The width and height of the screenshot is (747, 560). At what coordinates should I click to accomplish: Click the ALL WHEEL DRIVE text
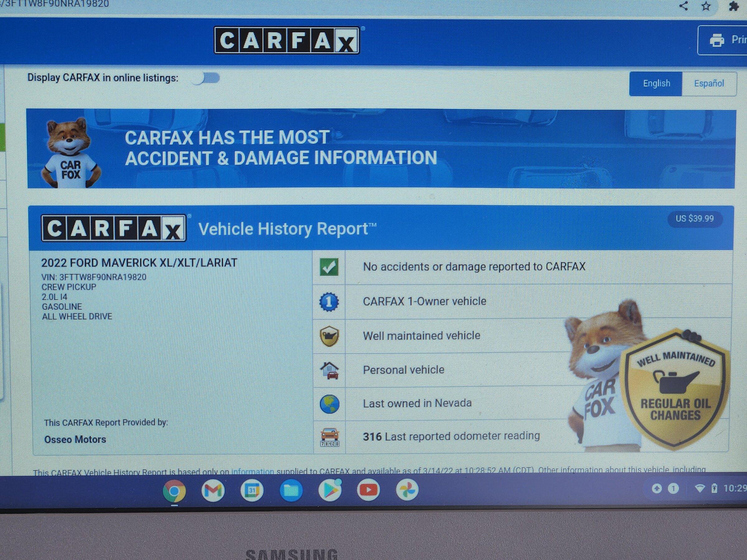point(77,316)
